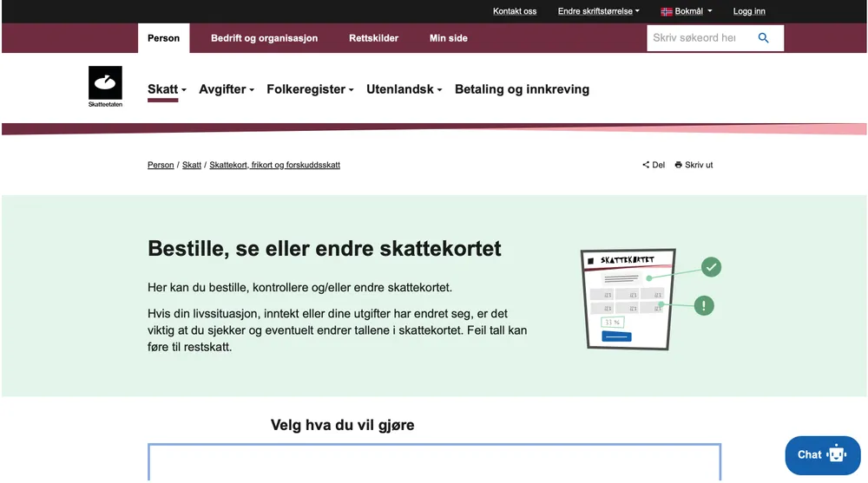Switch to Bedrift og organisasjon tab
The width and height of the screenshot is (868, 483).
[x=264, y=38]
